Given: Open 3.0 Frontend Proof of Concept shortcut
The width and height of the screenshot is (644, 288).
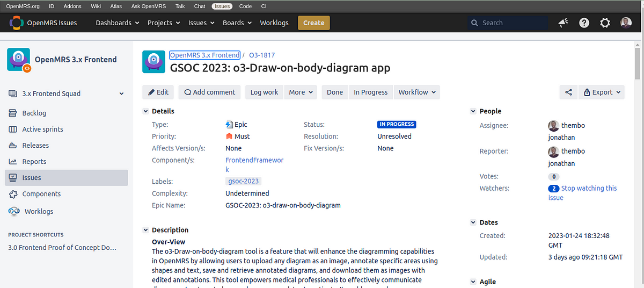Looking at the screenshot, I should click(62, 248).
